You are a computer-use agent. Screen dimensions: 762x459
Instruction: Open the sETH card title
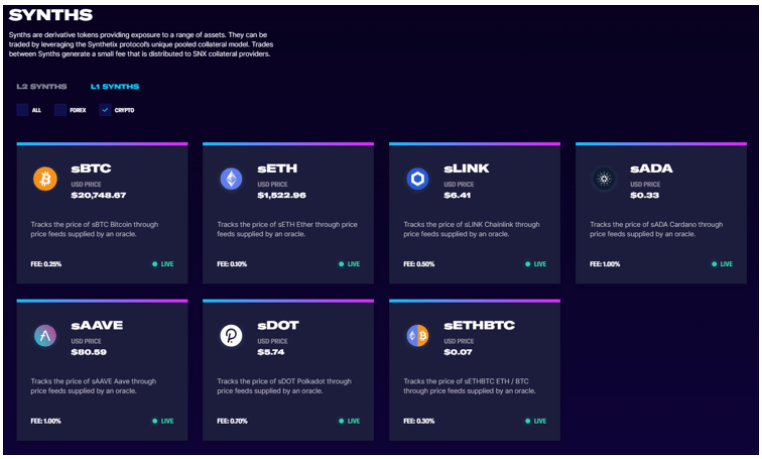point(277,169)
